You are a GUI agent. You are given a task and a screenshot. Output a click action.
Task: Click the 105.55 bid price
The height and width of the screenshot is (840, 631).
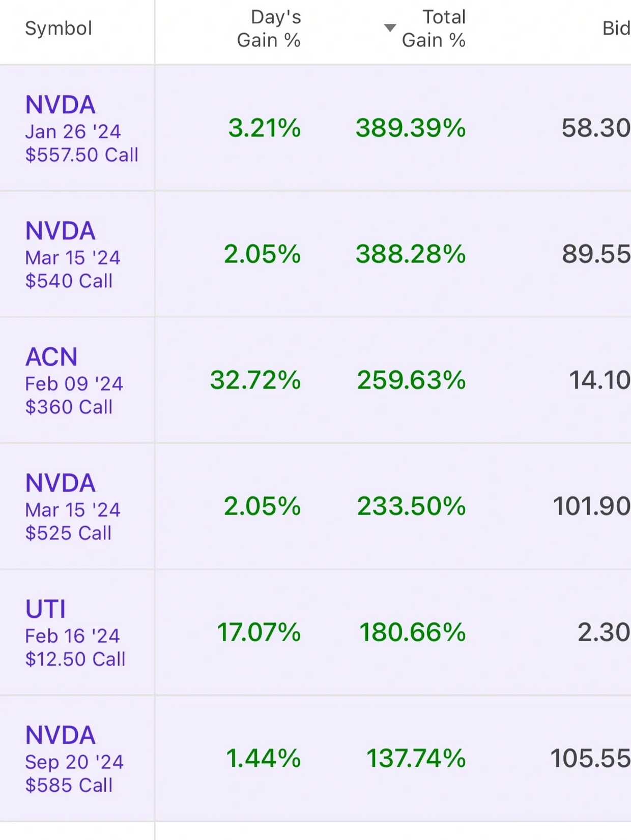pyautogui.click(x=590, y=758)
